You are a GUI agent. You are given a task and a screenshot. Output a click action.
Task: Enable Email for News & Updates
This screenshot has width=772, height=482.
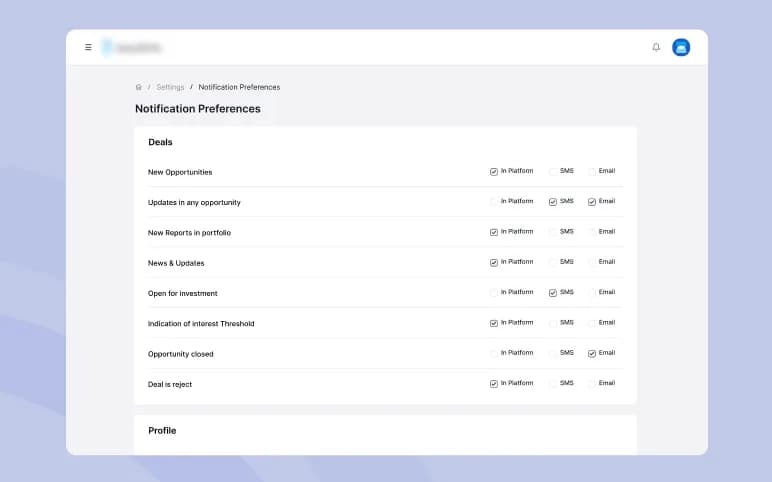click(x=592, y=262)
